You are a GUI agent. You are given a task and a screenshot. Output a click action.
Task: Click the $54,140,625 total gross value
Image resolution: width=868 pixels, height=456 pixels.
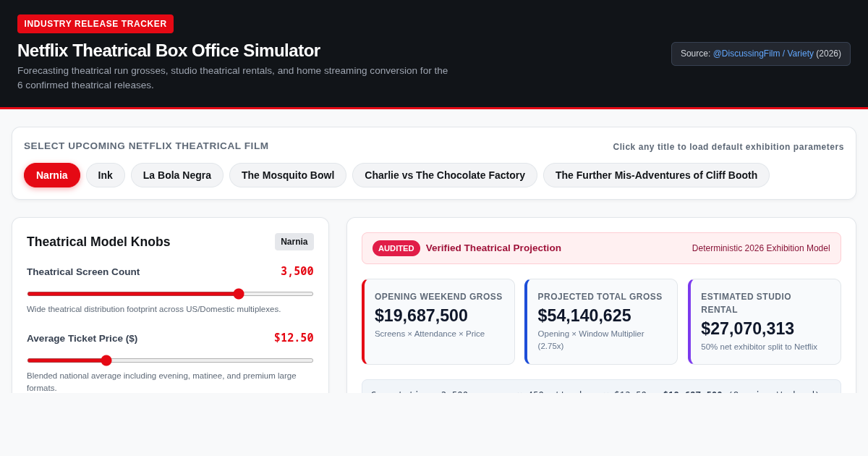pyautogui.click(x=584, y=316)
